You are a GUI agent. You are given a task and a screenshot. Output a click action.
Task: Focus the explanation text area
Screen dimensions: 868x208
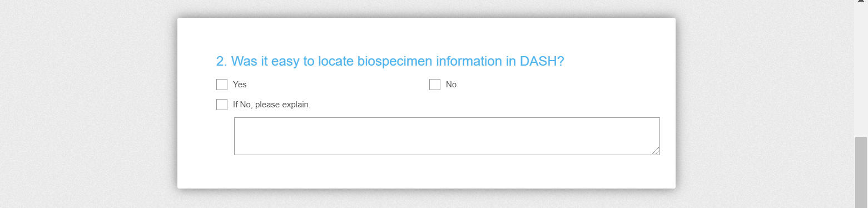click(x=447, y=136)
